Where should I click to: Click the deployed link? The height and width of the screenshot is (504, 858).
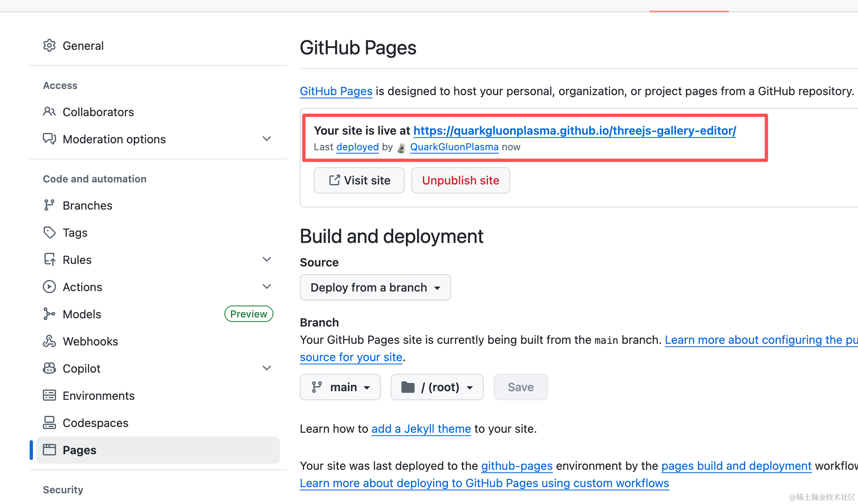(x=357, y=147)
